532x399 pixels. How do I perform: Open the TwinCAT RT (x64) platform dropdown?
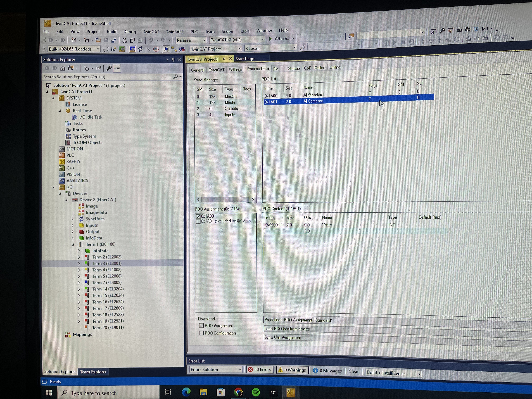(x=237, y=40)
